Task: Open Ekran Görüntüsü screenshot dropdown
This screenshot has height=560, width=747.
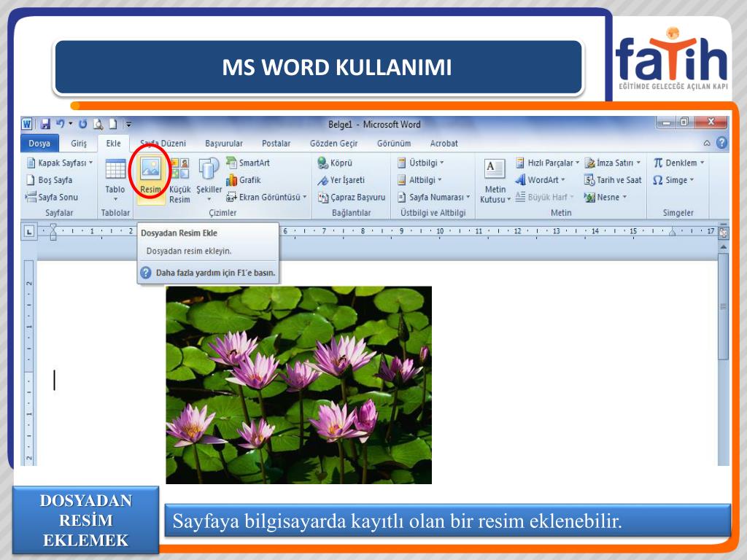Action: [x=266, y=197]
